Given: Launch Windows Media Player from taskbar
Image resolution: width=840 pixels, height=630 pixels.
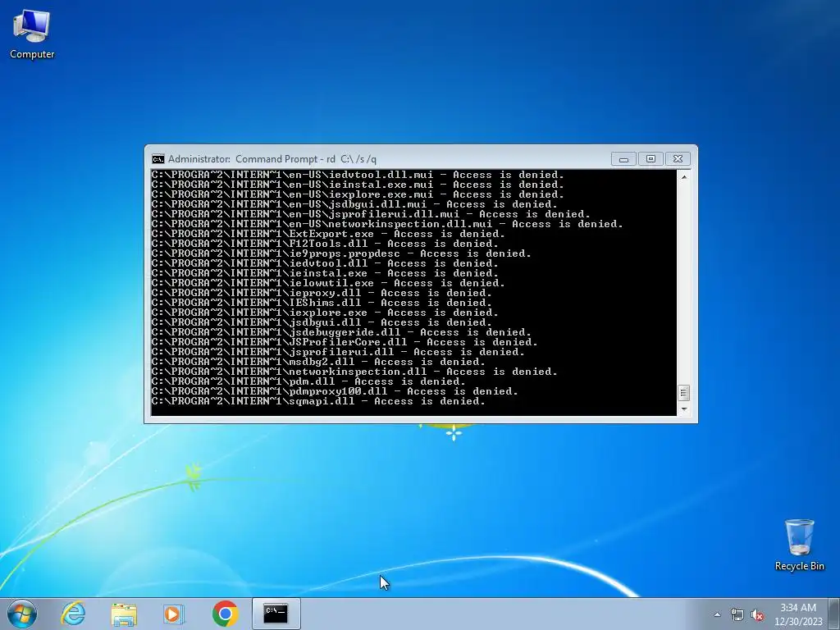Looking at the screenshot, I should point(174,614).
